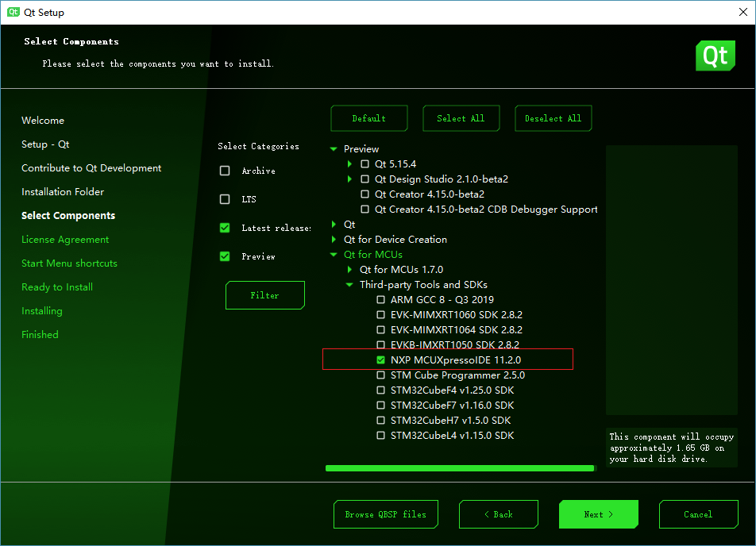Check STM Cube Programmer 2.5.0
The height and width of the screenshot is (546, 756).
tap(381, 375)
